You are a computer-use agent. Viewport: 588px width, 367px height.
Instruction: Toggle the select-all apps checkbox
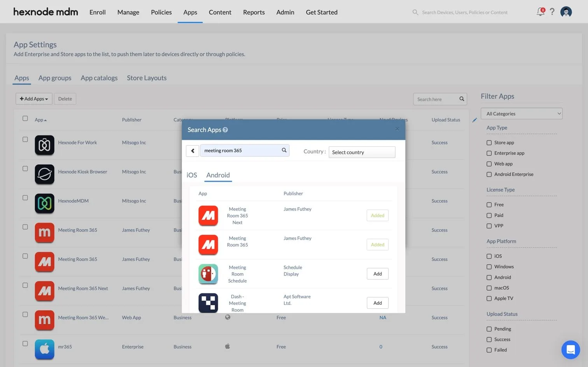pos(25,118)
